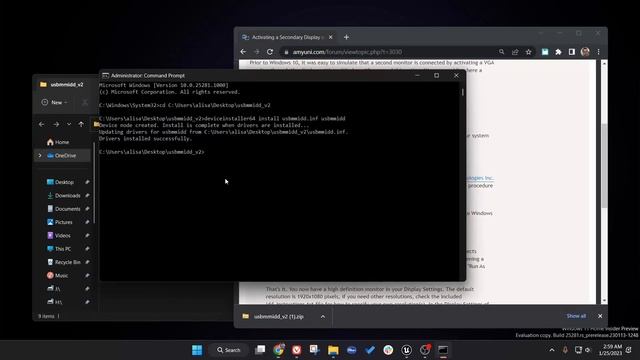Open the Chrome side panel

click(572, 52)
